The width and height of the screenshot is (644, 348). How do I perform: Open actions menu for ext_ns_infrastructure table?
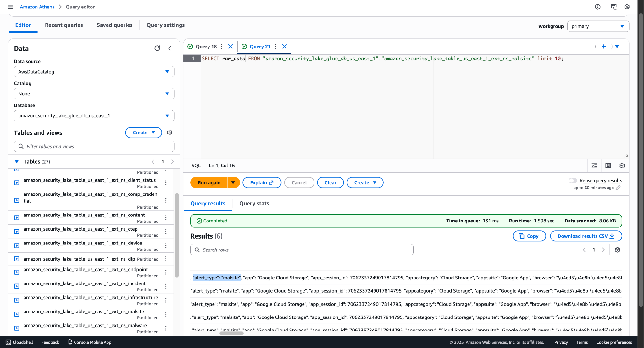(x=166, y=300)
